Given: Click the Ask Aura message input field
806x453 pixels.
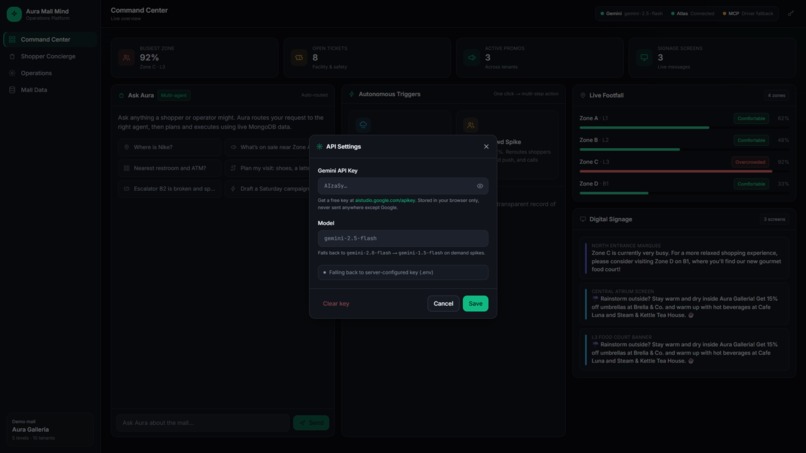Looking at the screenshot, I should (204, 423).
